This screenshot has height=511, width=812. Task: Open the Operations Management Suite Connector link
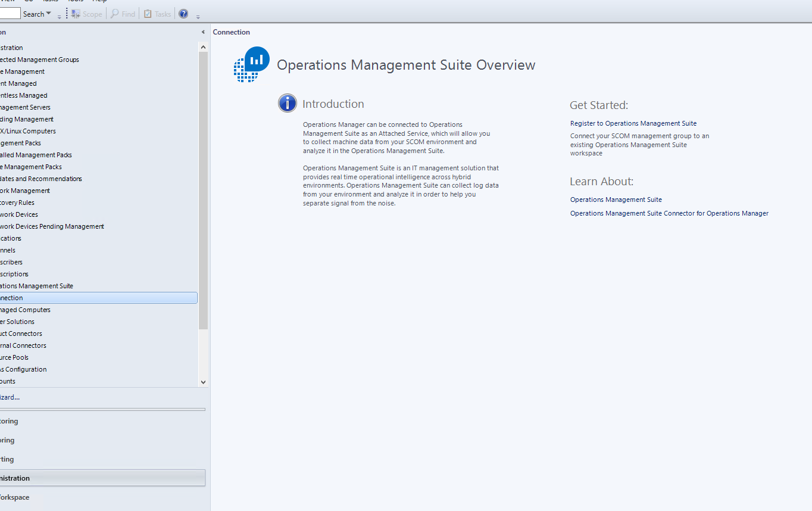tap(669, 213)
